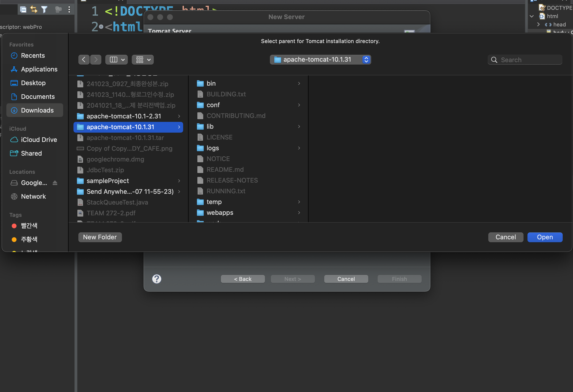Click CONTRIBUTING.md file

pos(249,116)
